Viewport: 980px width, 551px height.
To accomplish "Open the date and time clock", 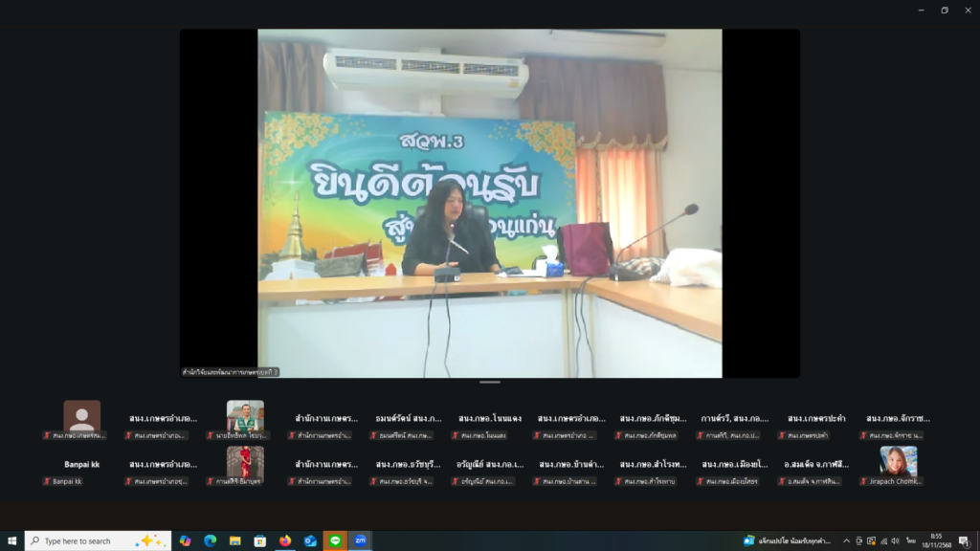I will (x=937, y=540).
